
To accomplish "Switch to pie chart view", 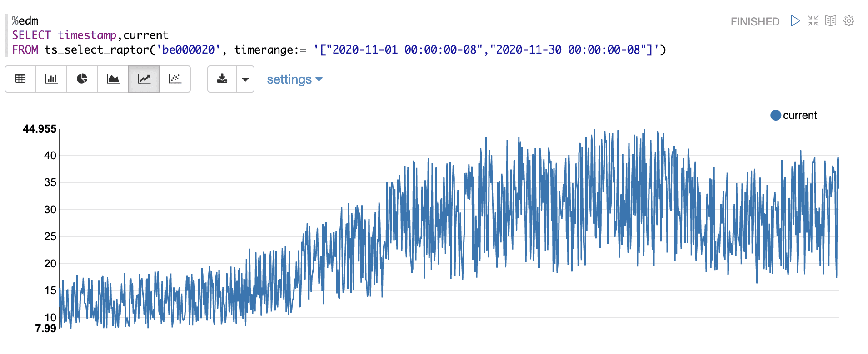I will pos(82,79).
